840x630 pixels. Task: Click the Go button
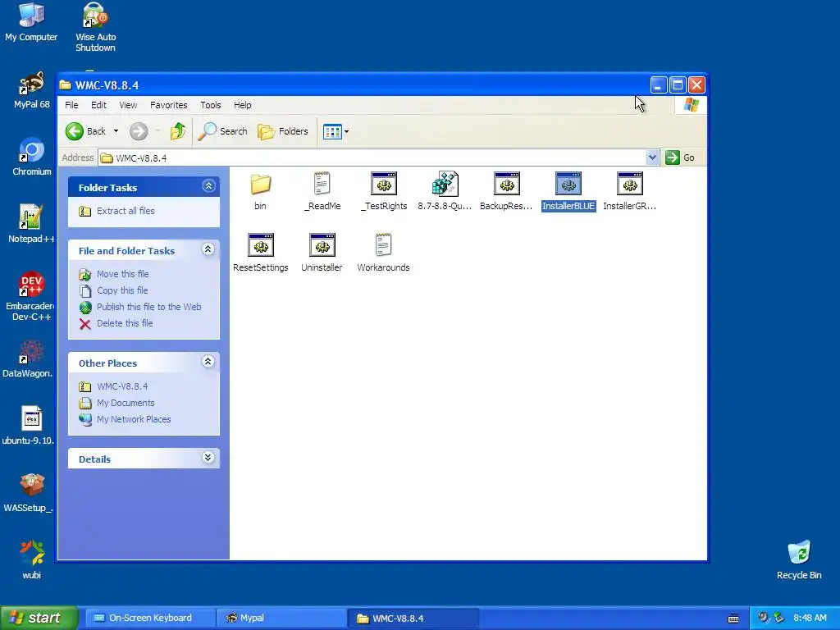click(680, 157)
